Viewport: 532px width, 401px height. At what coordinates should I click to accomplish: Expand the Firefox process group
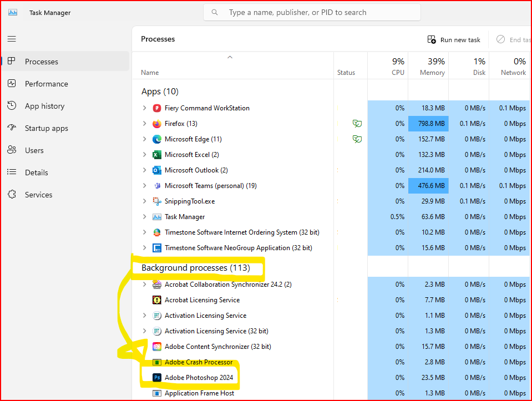pyautogui.click(x=145, y=124)
